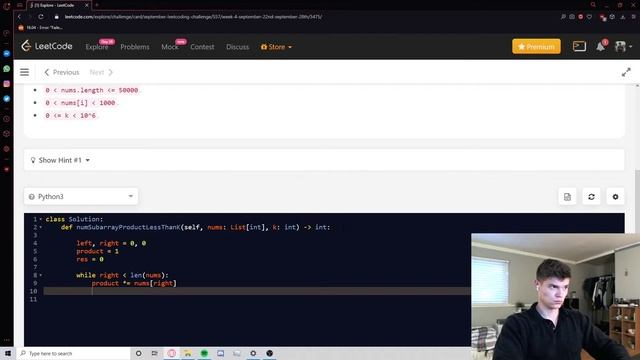The image size is (640, 360).
Task: Collapse the while loop fold on line 8
Action: click(40, 275)
